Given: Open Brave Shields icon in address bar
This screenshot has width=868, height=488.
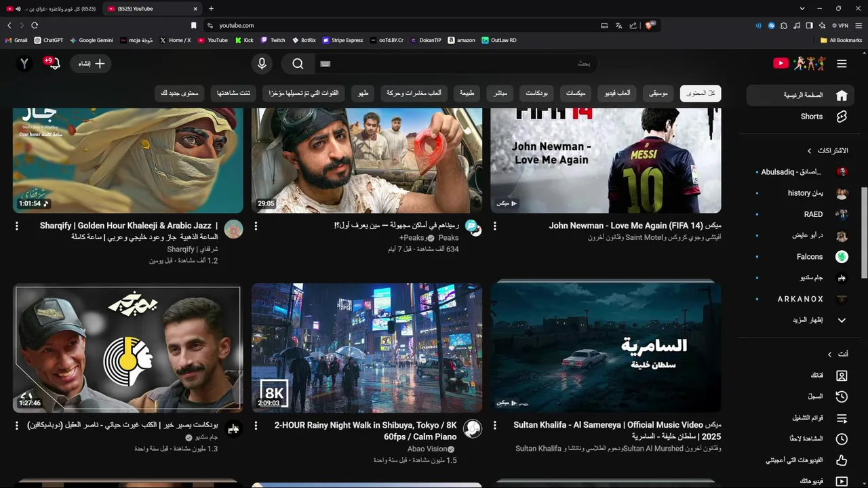Looking at the screenshot, I should point(650,25).
